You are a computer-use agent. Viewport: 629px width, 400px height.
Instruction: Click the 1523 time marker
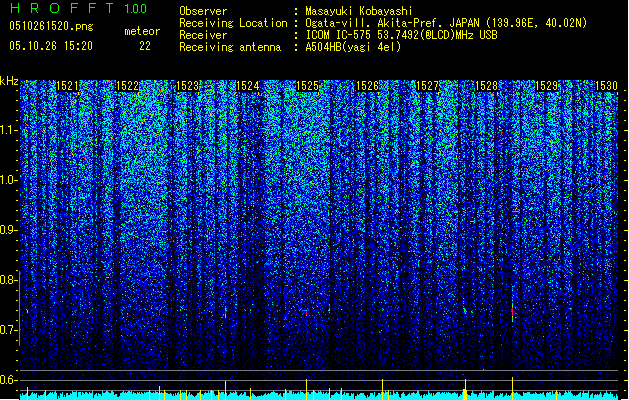(x=187, y=86)
